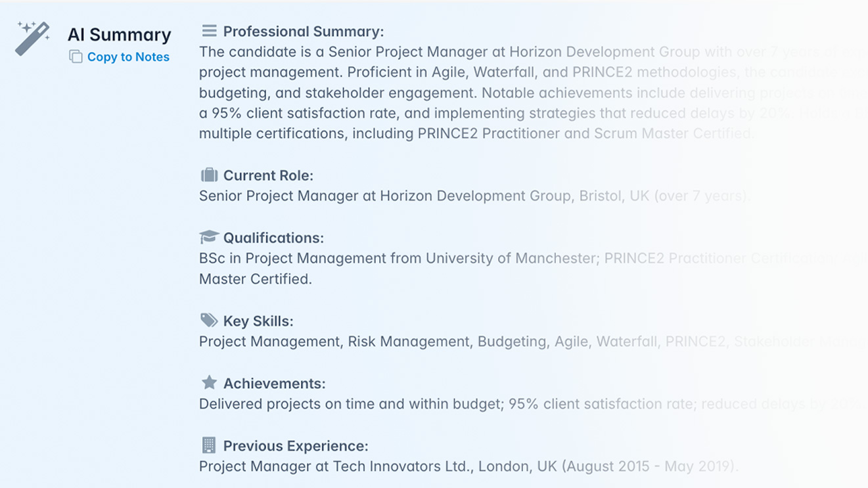Image resolution: width=868 pixels, height=488 pixels.
Task: Click the briefcase icon beside Current Role
Action: click(208, 175)
